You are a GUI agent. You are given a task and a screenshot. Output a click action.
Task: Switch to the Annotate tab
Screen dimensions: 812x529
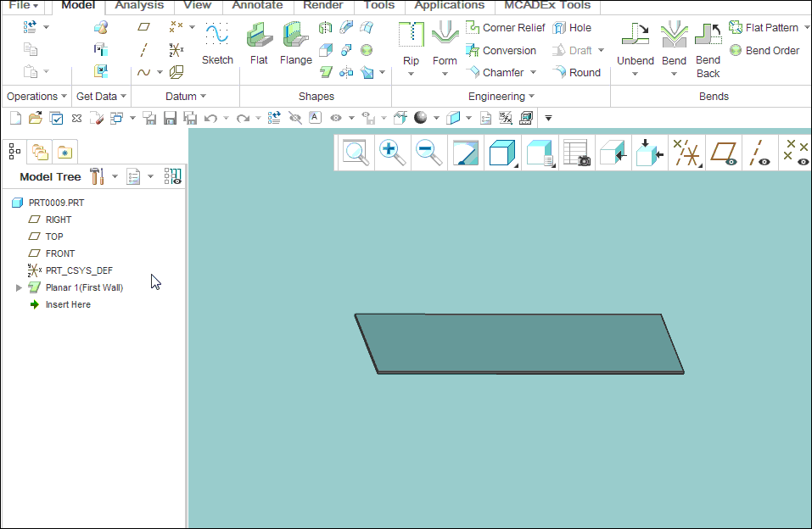(257, 5)
